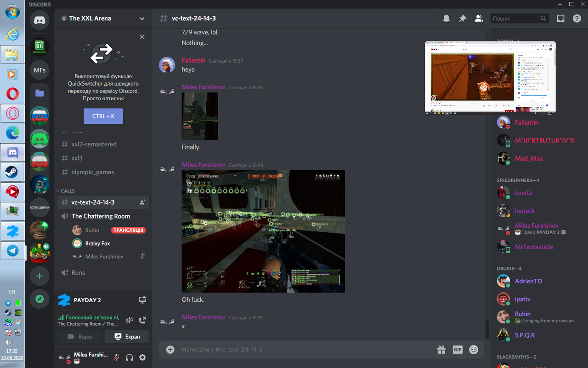Open the MFs server
This screenshot has height=368, width=588.
click(40, 70)
